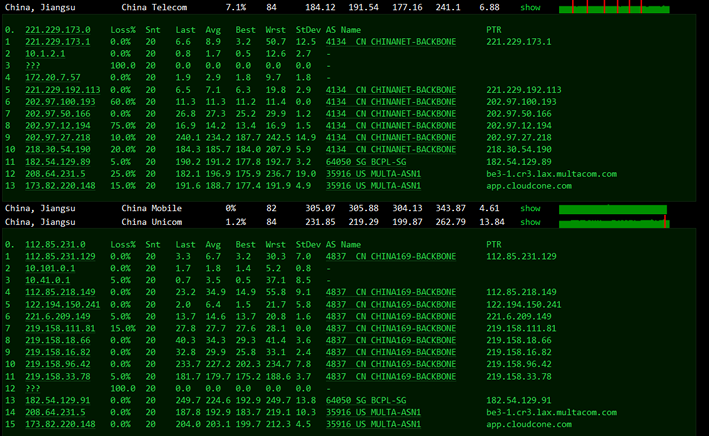Click China Mobile green latency graph
Screen dimensions: 709x436
612,208
